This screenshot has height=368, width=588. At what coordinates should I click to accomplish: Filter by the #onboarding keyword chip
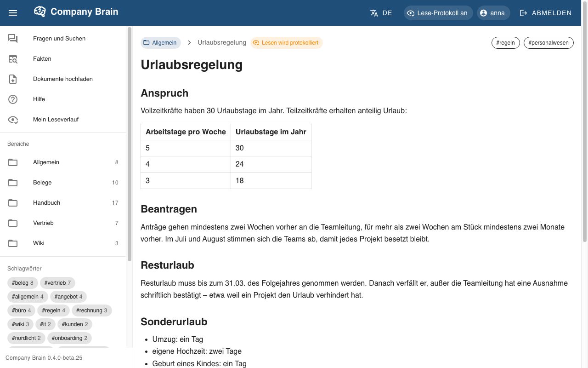[x=70, y=338]
